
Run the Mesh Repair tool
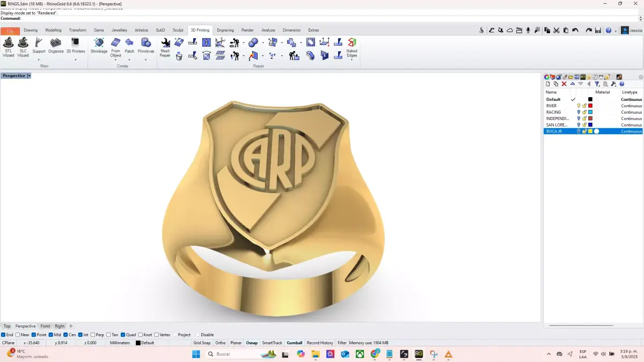[165, 47]
